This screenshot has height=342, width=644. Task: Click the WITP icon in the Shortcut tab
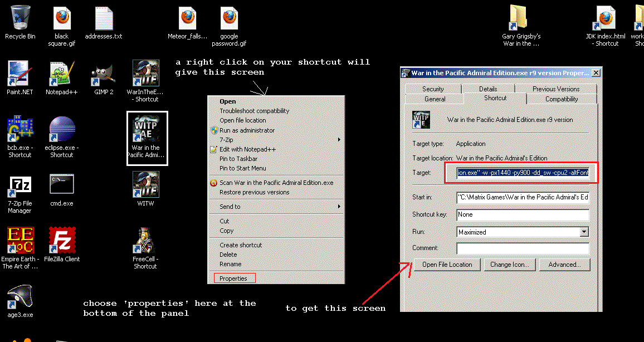coord(421,119)
